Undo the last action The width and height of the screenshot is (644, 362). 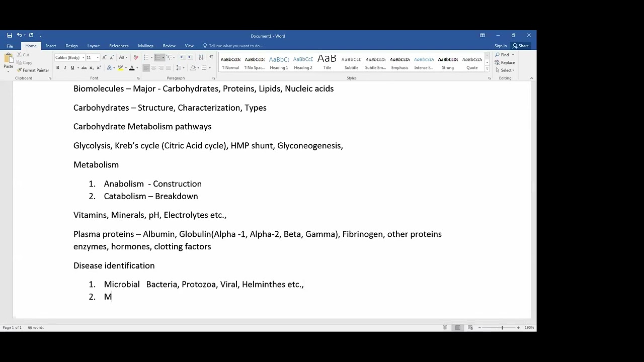click(19, 35)
